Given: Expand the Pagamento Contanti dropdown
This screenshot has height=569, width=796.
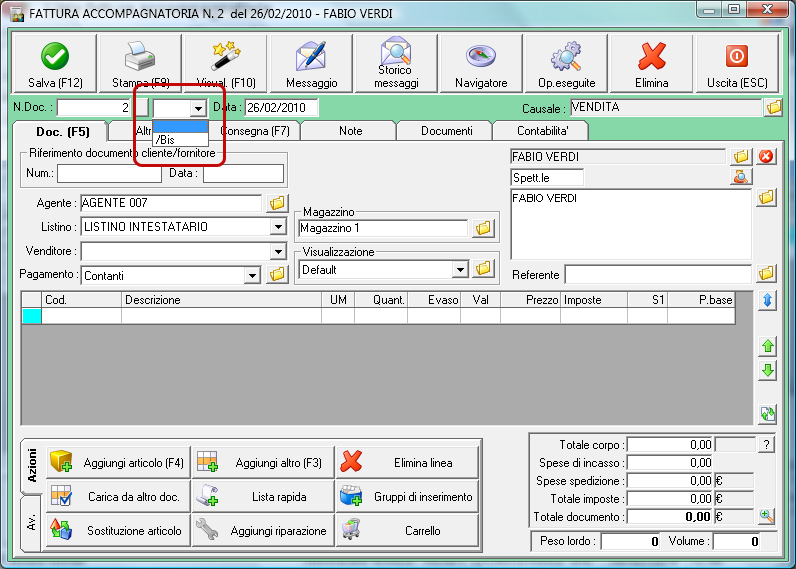Looking at the screenshot, I should (x=252, y=276).
